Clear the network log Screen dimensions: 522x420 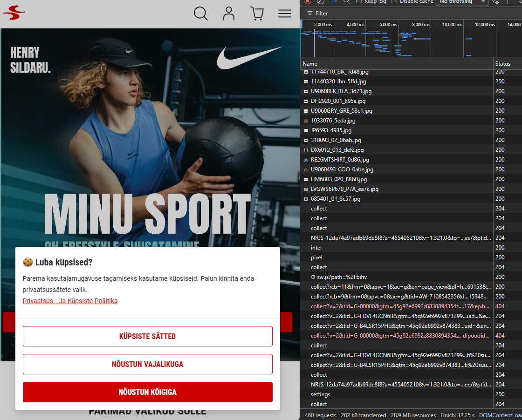[x=320, y=1]
